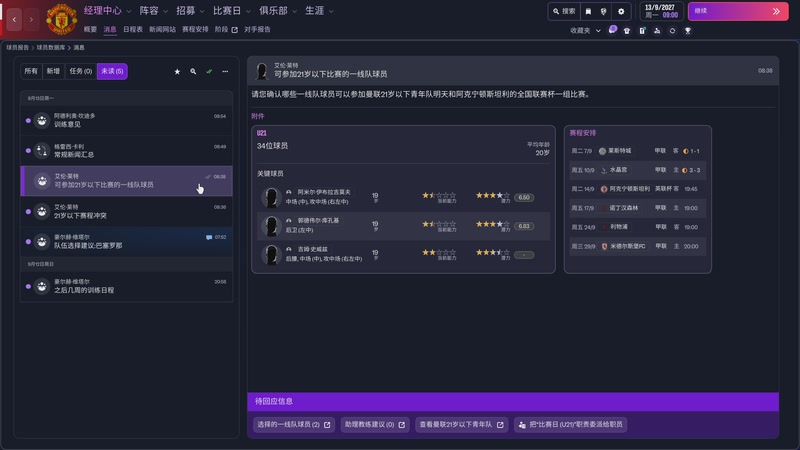Go forward with the right arrow button
The image size is (800, 450).
(x=31, y=19)
